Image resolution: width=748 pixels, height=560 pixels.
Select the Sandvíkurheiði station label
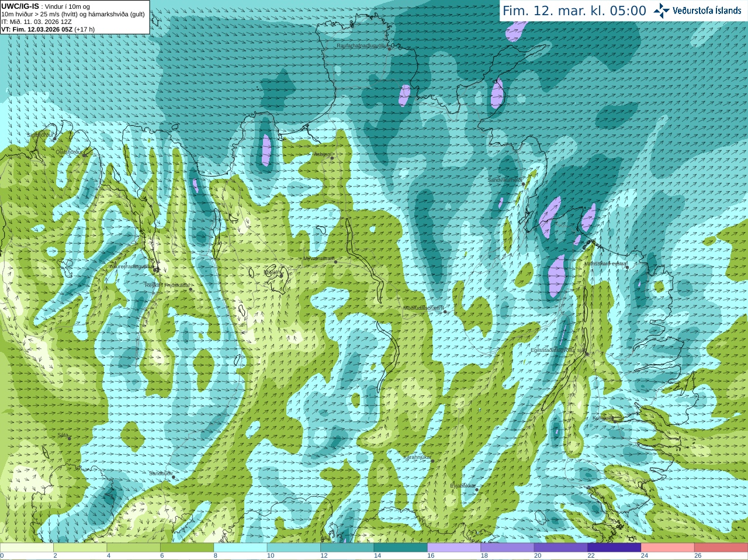pos(505,180)
